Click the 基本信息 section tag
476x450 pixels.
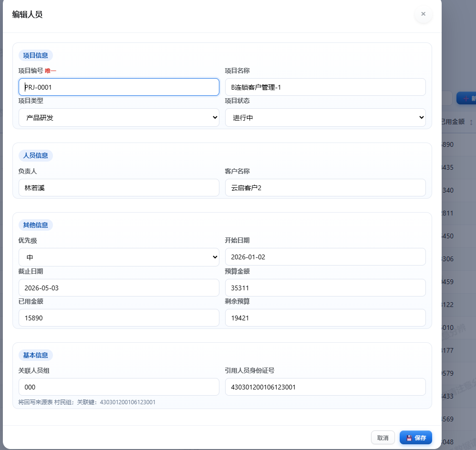(x=35, y=355)
